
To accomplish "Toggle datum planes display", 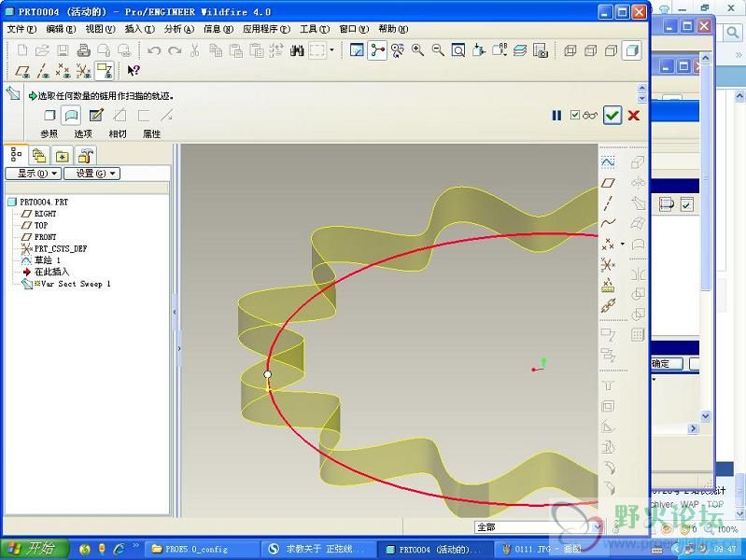I will tap(22, 71).
